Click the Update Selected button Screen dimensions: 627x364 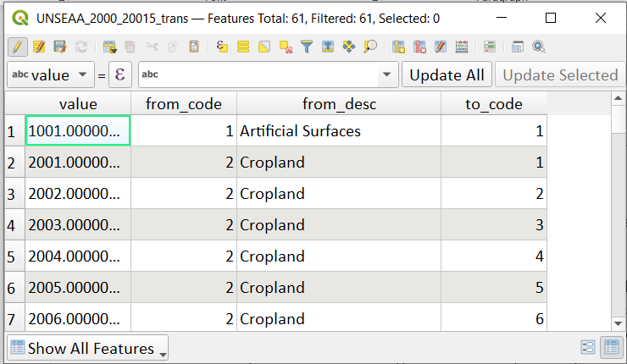[560, 74]
